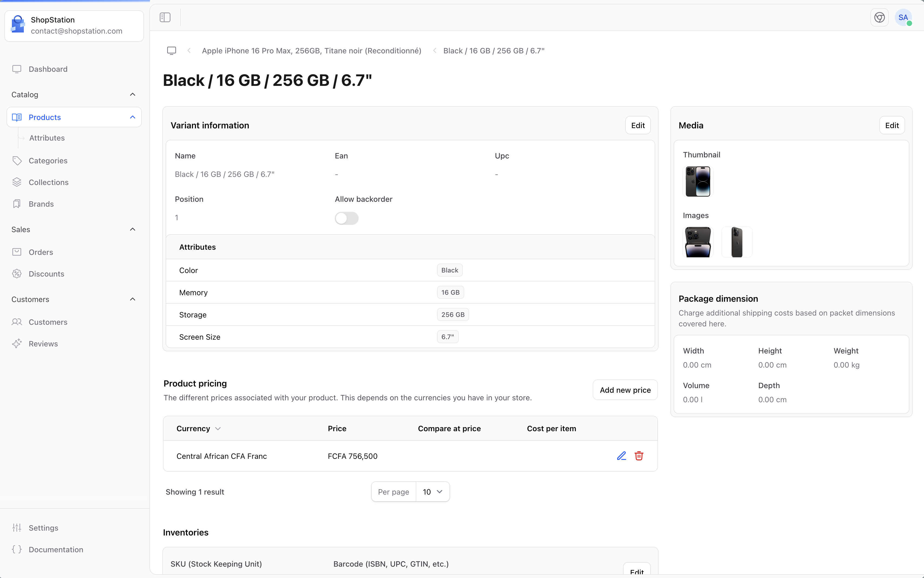Click the SA user avatar
924x578 pixels.
[x=903, y=17]
